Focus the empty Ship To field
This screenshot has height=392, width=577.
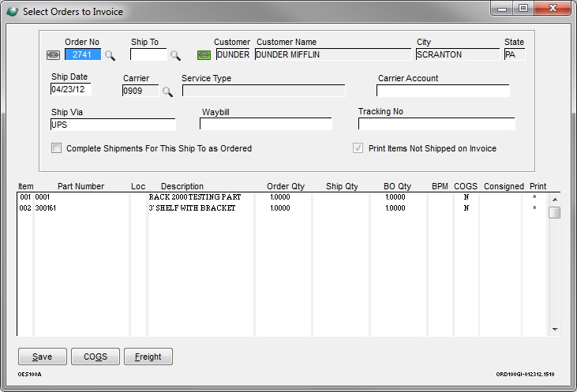pyautogui.click(x=148, y=54)
